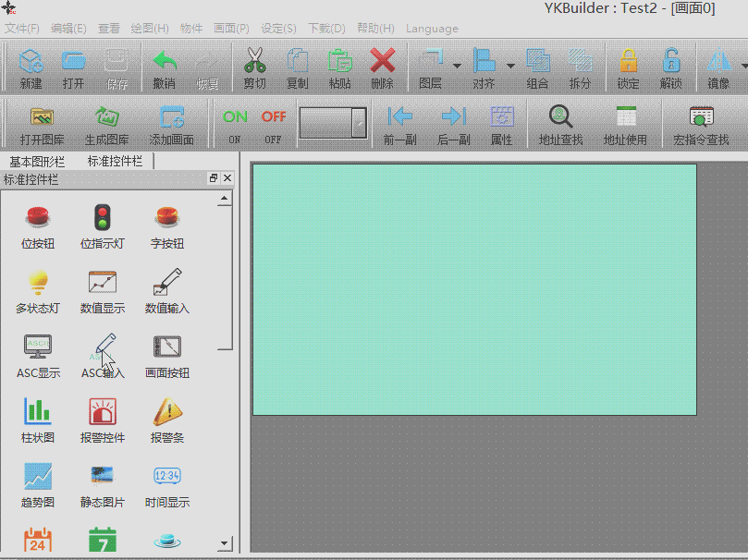
Task: Add a 位按钮 bit button control
Action: tap(38, 227)
